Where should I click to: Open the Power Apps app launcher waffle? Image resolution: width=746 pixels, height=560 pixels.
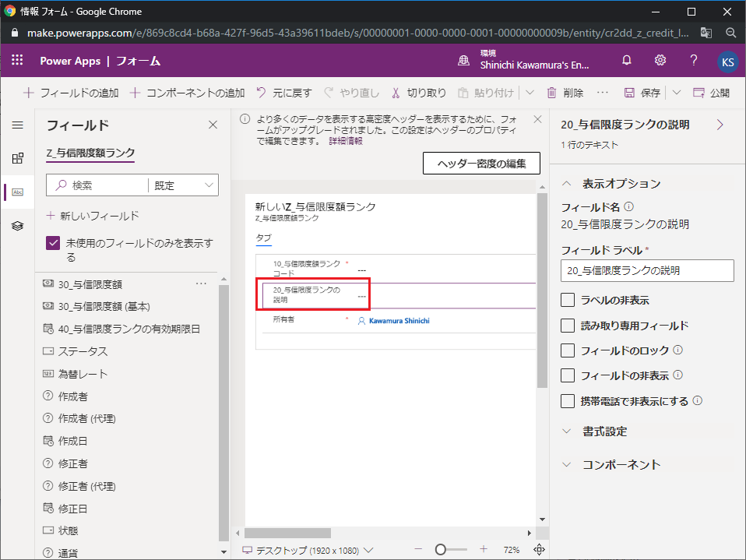(x=17, y=60)
